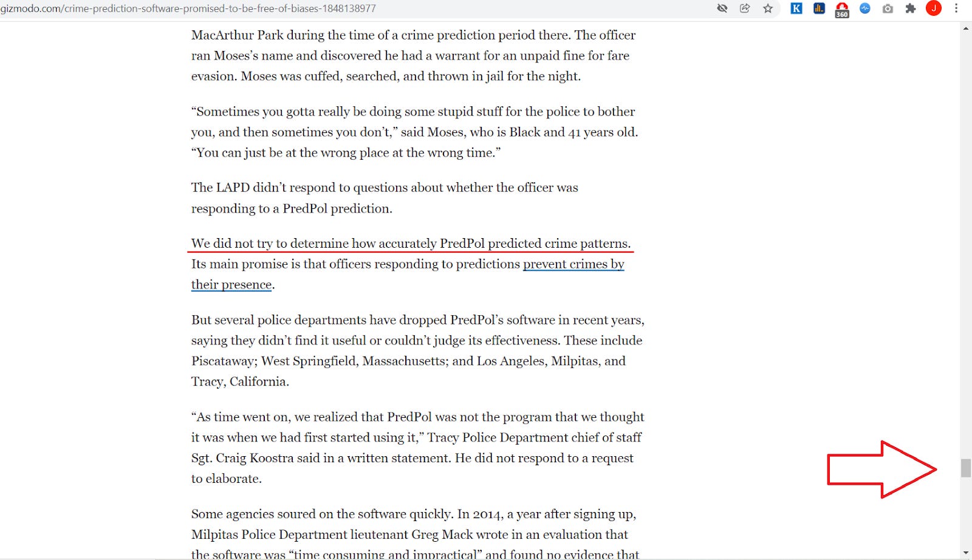Click the vertical scrollbar thumb

(966, 468)
